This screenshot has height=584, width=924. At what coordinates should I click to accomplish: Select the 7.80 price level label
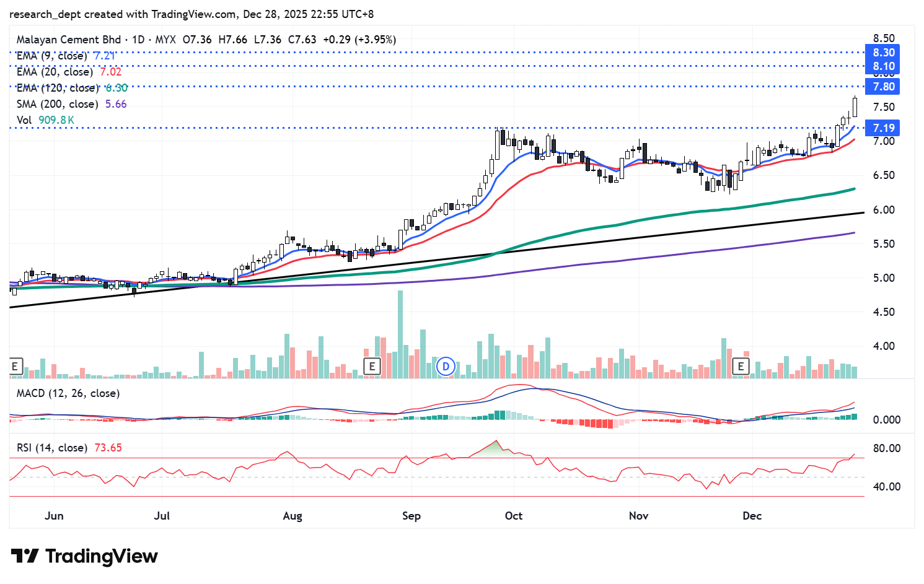[883, 87]
